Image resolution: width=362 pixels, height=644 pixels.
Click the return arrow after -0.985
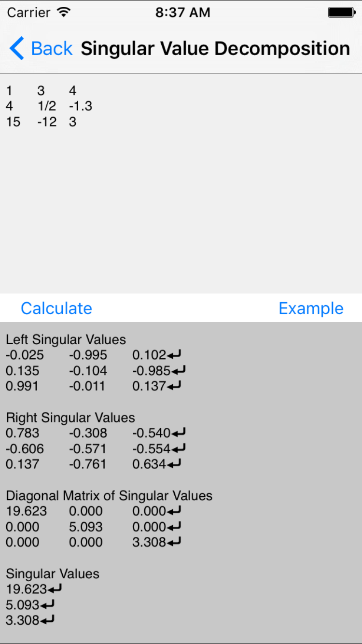[179, 371]
